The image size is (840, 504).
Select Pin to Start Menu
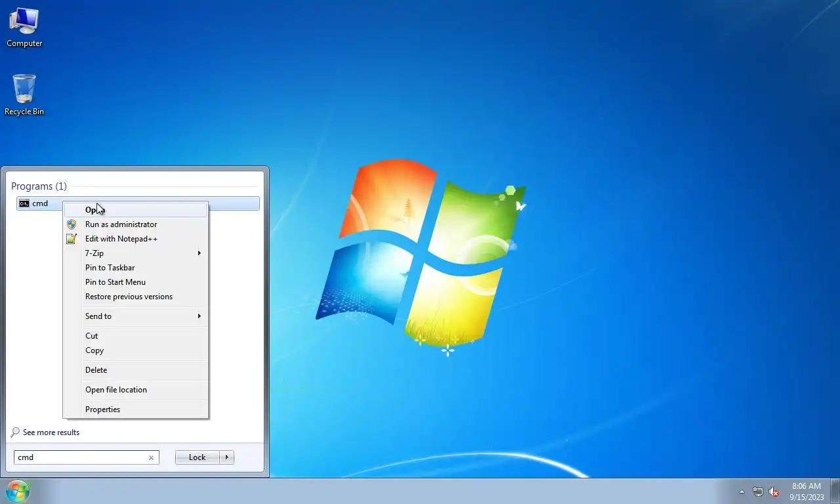tap(136, 282)
